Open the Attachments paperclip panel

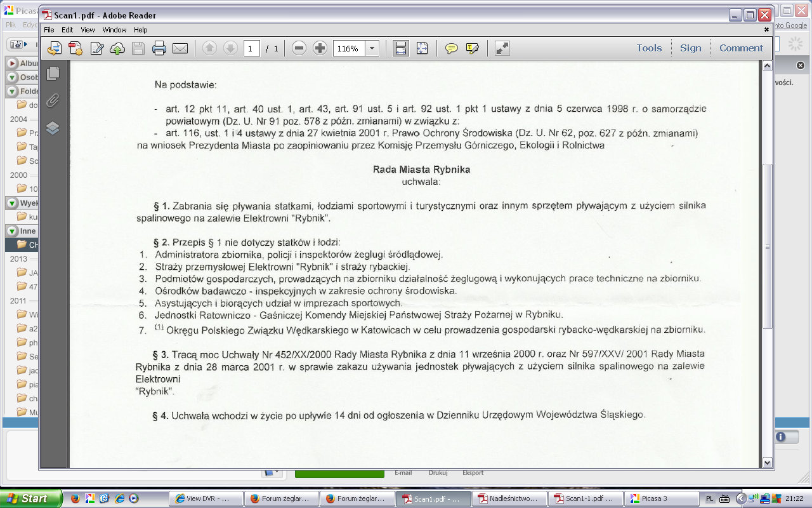(53, 100)
